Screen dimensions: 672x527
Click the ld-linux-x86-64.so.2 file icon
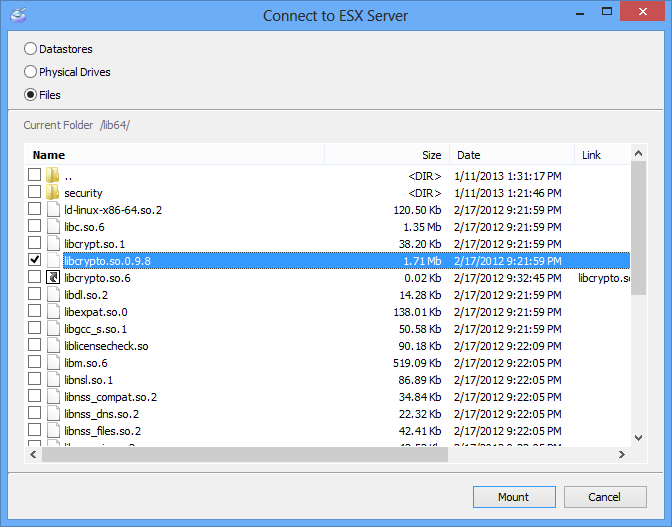53,210
